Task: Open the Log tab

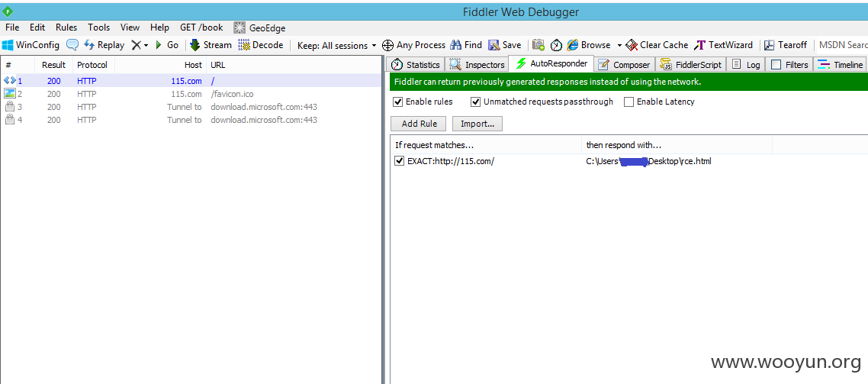Action: click(x=746, y=65)
